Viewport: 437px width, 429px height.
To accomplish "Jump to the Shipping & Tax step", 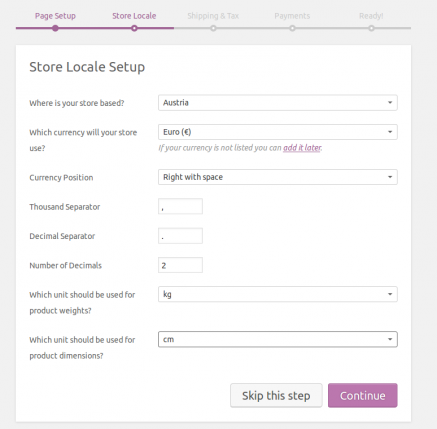I will pos(213,16).
